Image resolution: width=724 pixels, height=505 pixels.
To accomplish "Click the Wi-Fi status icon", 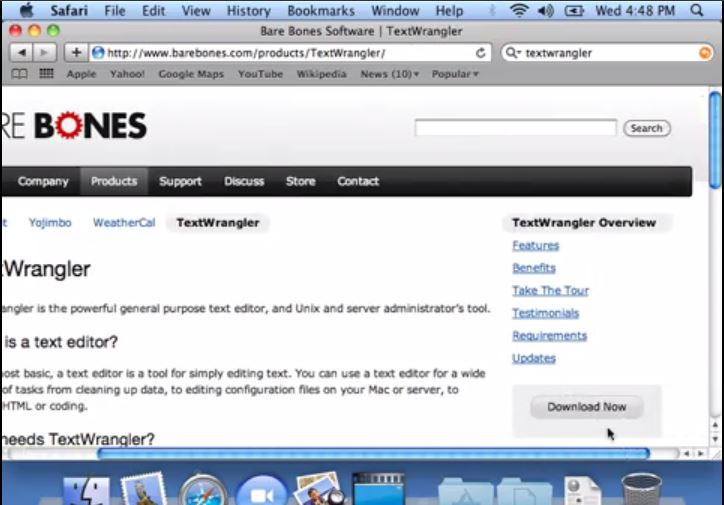I will click(x=519, y=10).
